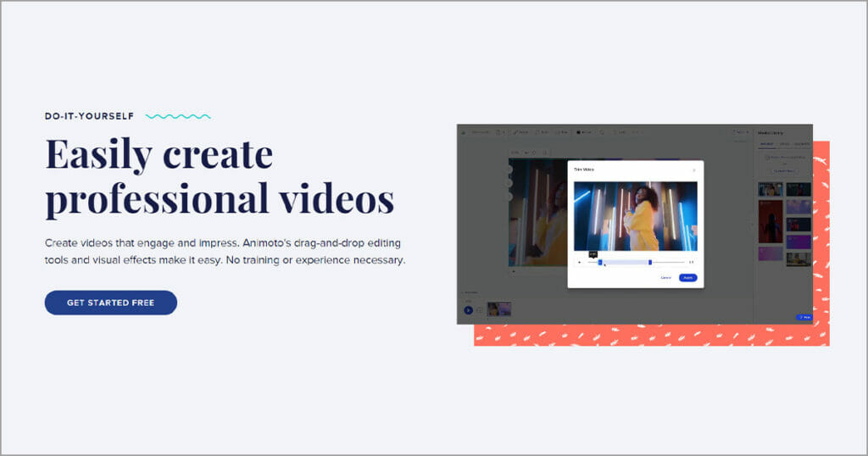Viewport: 868px width, 456px height.
Task: Click the blue confirm button in Trim Video
Action: pyautogui.click(x=688, y=278)
